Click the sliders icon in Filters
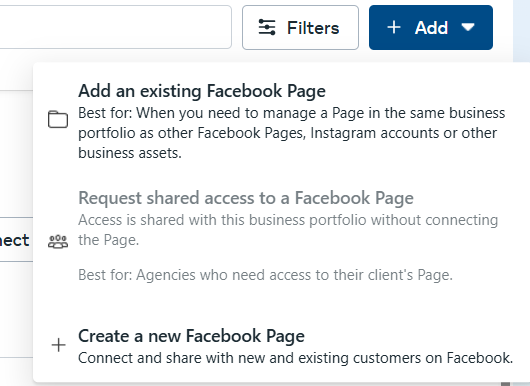This screenshot has width=530, height=386. pos(267,27)
